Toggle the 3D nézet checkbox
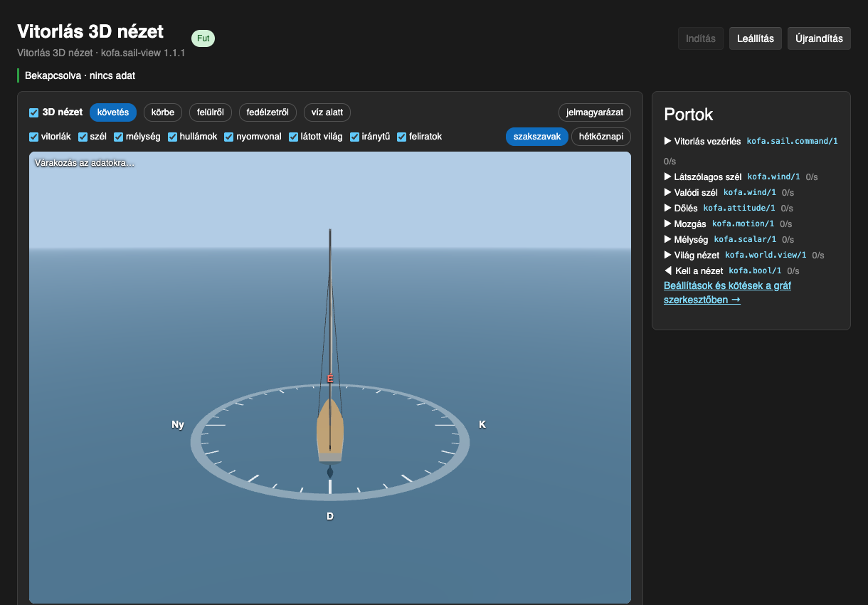Screen dimensions: 868x605 [33, 112]
